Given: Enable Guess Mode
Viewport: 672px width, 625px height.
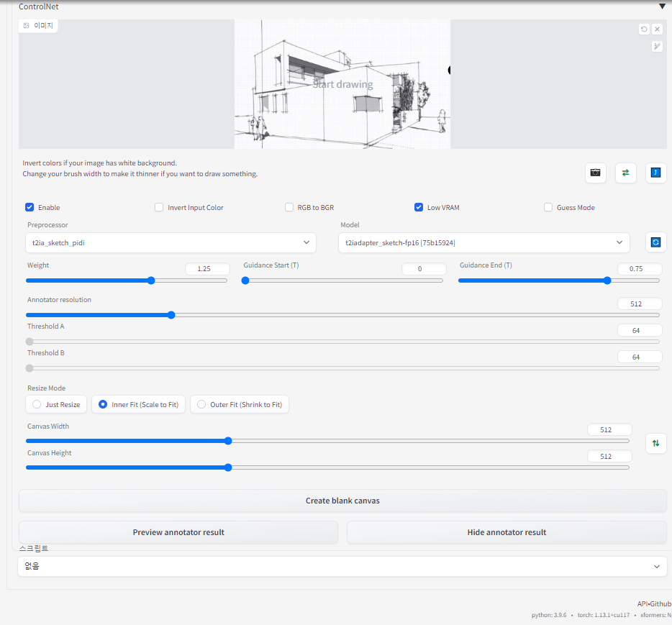Looking at the screenshot, I should [x=548, y=207].
